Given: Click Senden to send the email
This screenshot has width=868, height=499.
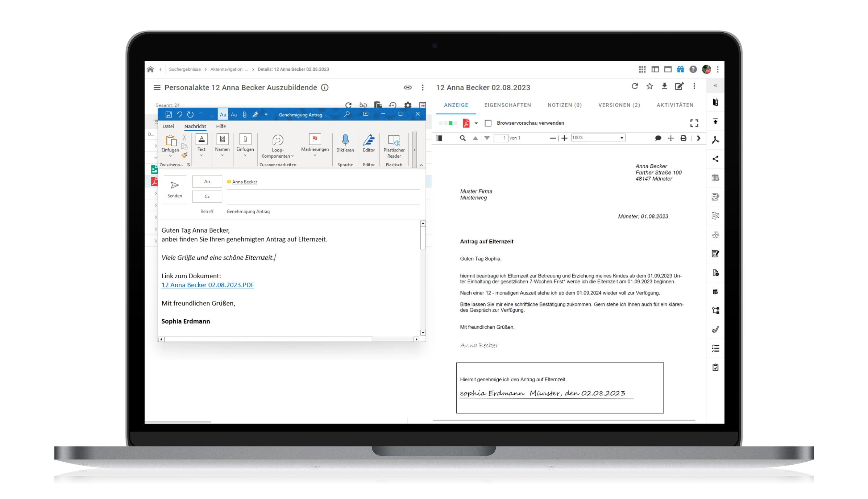Looking at the screenshot, I should [x=175, y=189].
